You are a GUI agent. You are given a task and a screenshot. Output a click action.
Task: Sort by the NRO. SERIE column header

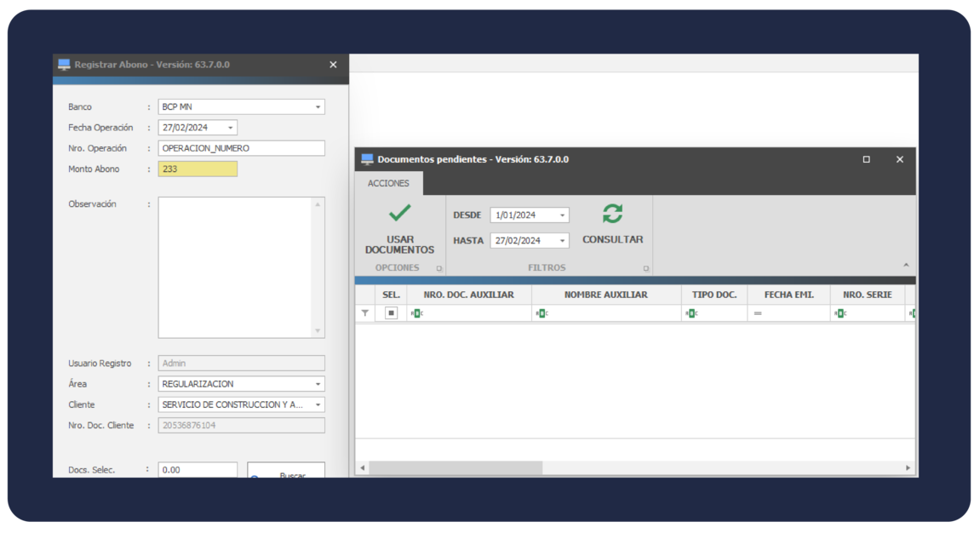click(x=867, y=295)
